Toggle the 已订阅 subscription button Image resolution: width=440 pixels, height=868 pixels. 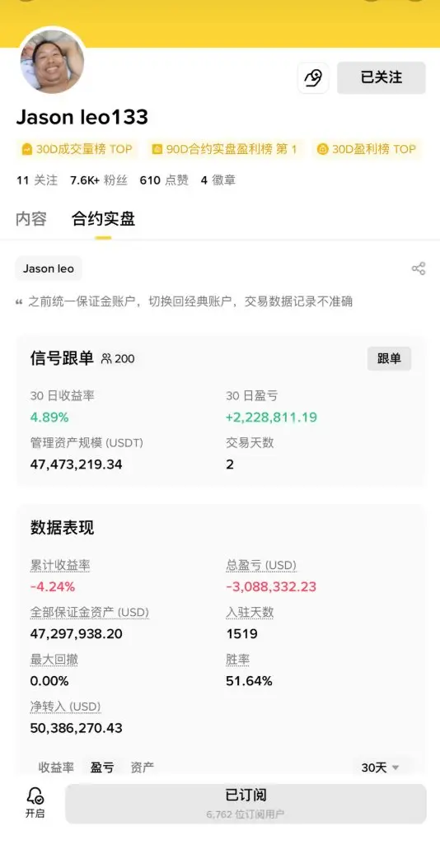click(x=246, y=803)
